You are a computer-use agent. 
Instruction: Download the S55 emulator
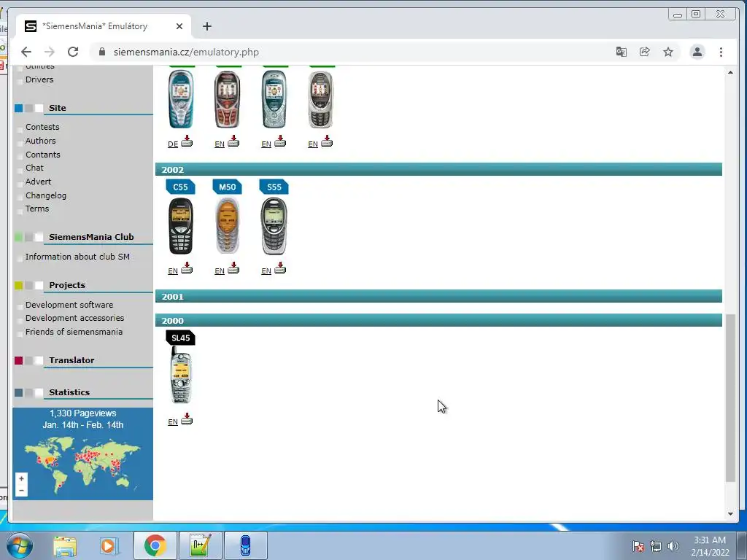(x=280, y=268)
